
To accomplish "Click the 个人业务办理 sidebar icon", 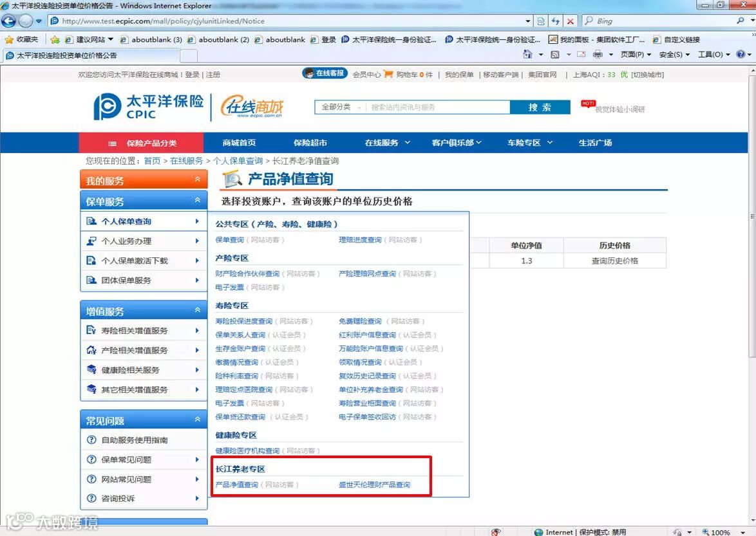I will click(91, 241).
